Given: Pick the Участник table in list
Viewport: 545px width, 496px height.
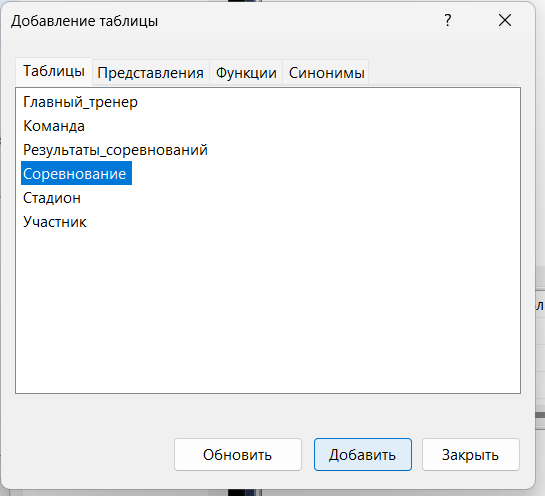Looking at the screenshot, I should pyautogui.click(x=55, y=222).
